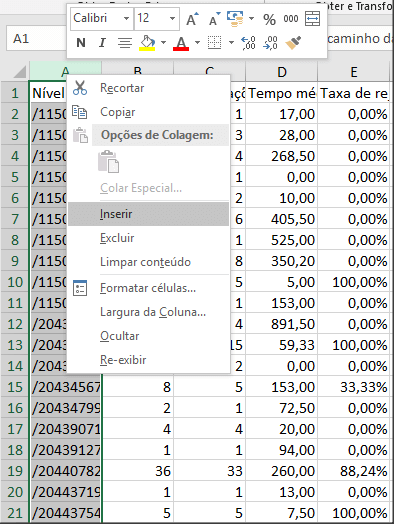Open the font size dropdown
This screenshot has height=524, width=394.
[172, 18]
